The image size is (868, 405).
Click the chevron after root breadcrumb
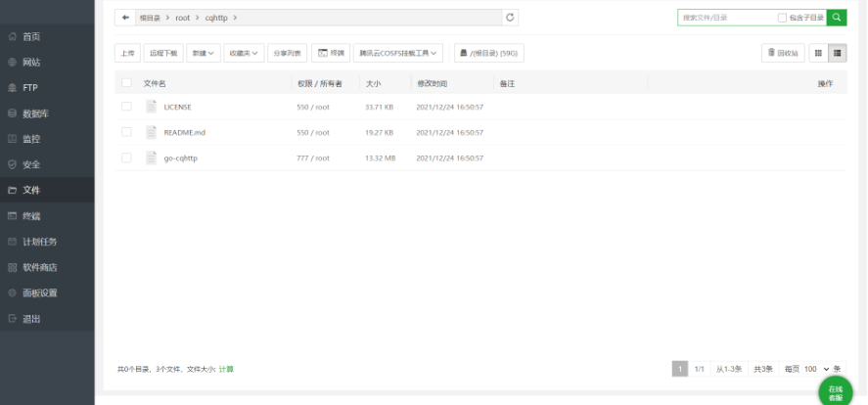tap(197, 18)
